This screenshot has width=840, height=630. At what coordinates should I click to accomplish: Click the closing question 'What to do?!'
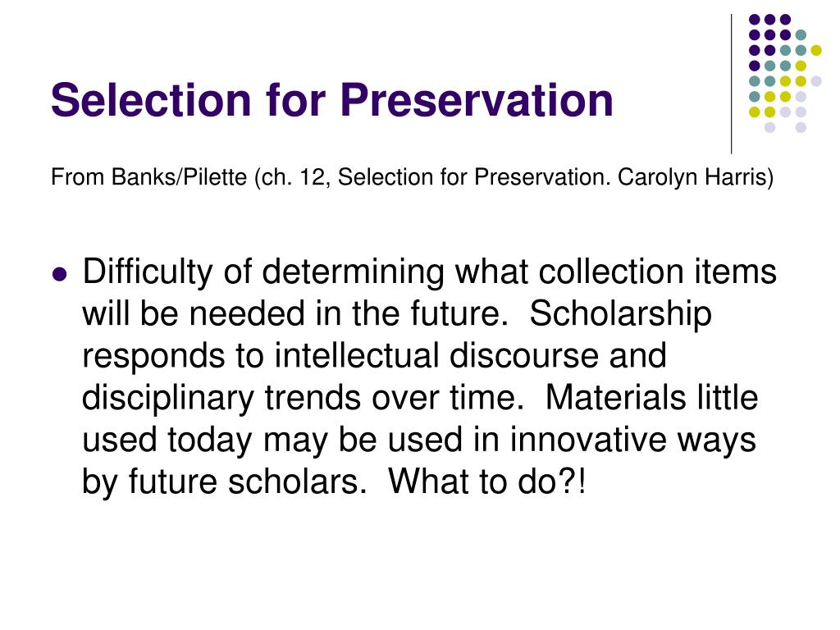coord(487,482)
